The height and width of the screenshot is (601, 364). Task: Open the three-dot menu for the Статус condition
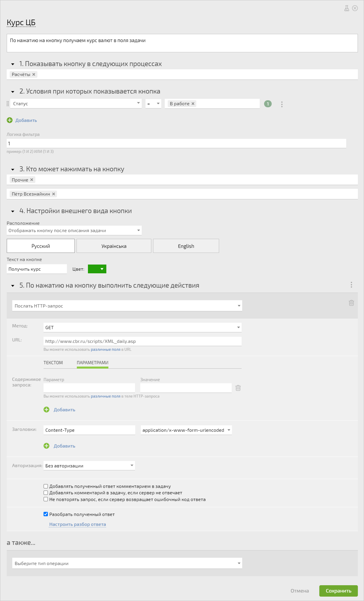tap(282, 104)
